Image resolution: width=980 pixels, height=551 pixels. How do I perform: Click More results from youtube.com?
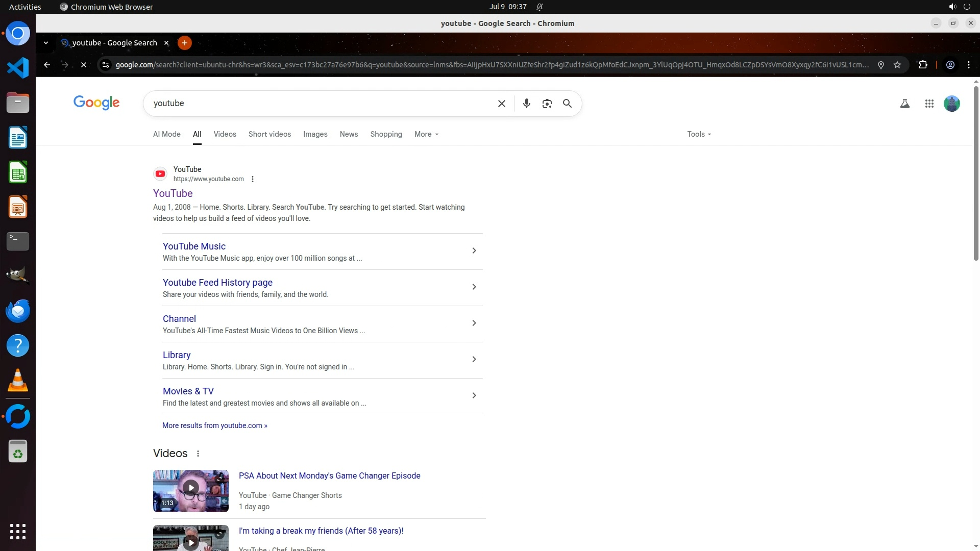click(214, 425)
